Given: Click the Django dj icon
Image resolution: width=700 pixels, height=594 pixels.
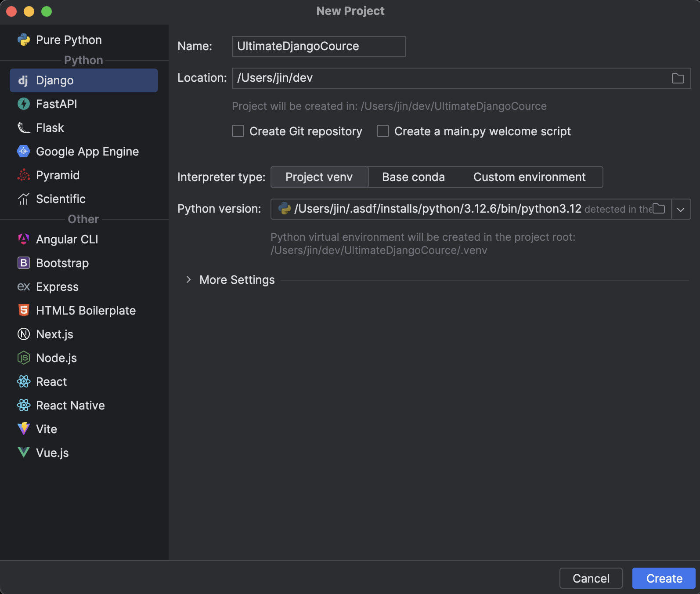Looking at the screenshot, I should point(24,80).
